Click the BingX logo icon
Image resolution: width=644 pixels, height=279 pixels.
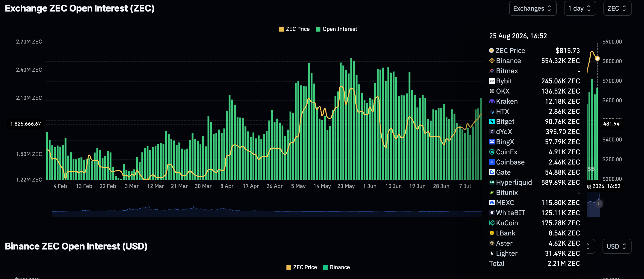[491, 142]
